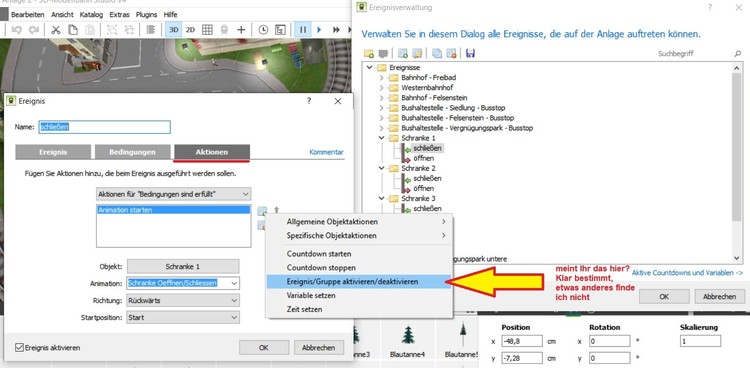Click the plus add icon in toolbar

241,30
